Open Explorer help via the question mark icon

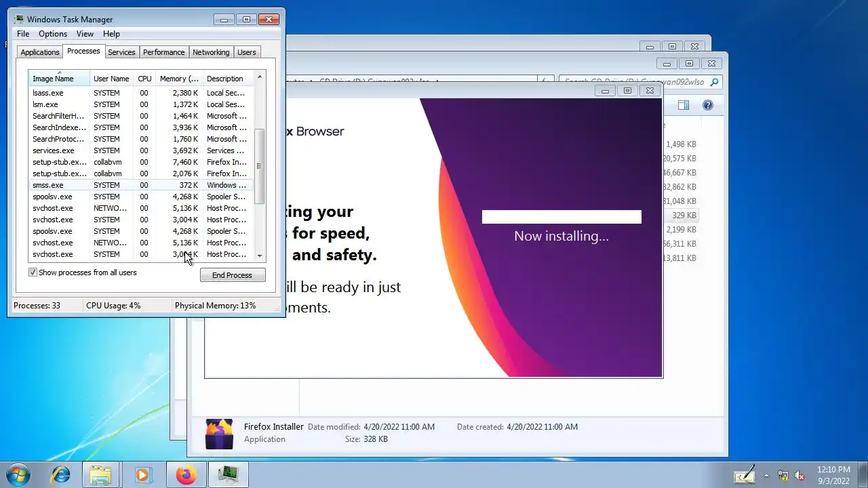pyautogui.click(x=708, y=105)
